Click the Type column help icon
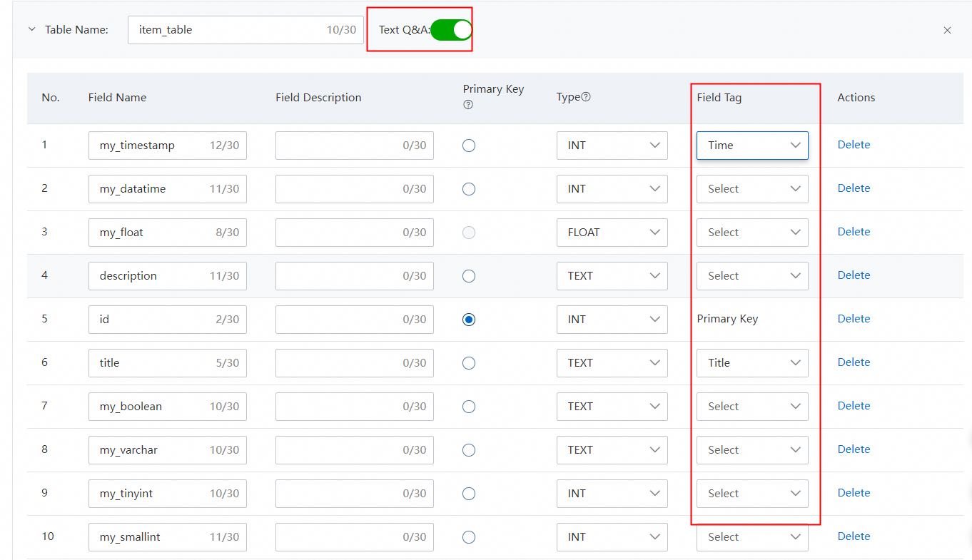 point(586,97)
